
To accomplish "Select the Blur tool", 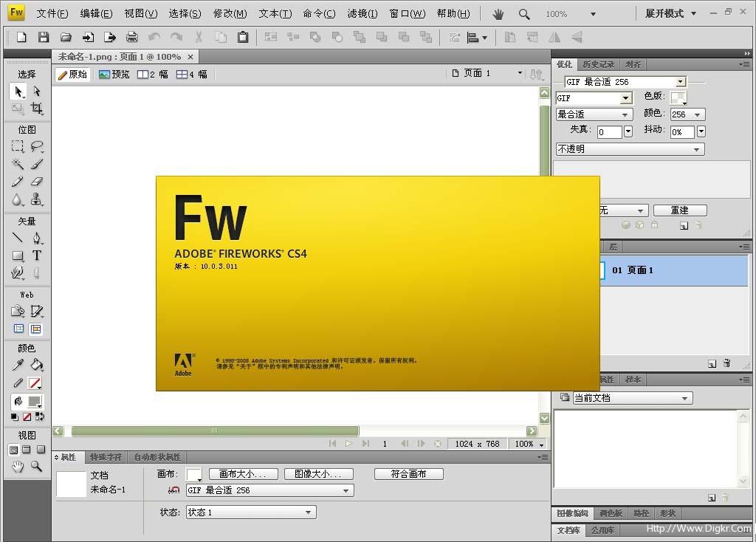I will tap(18, 199).
